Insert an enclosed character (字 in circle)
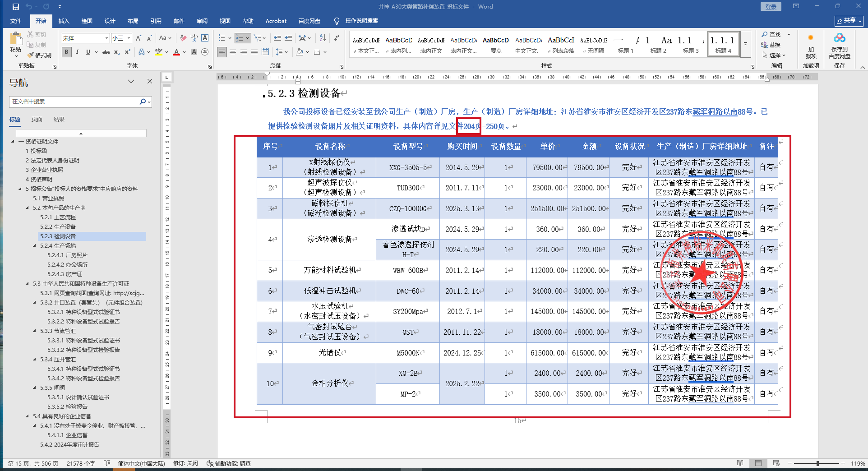The height and width of the screenshot is (471, 868). [205, 52]
